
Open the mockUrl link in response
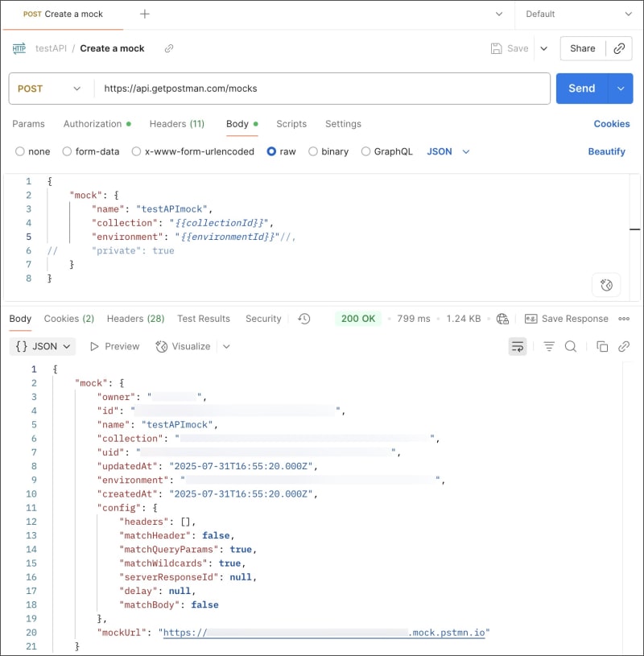[324, 633]
